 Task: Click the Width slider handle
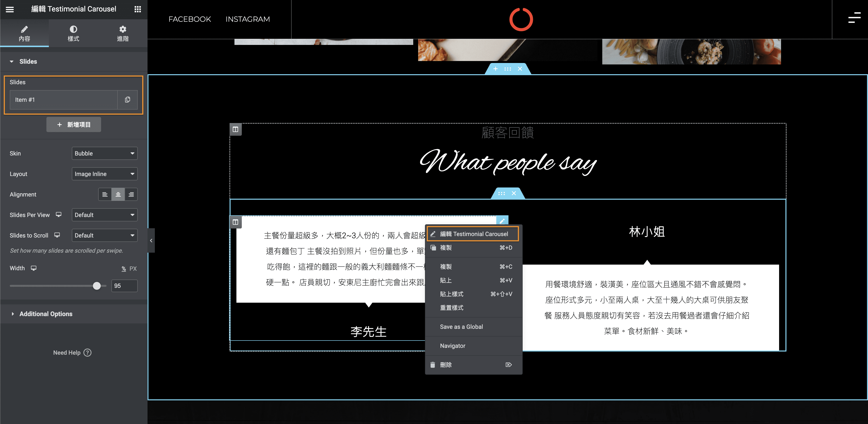point(97,286)
